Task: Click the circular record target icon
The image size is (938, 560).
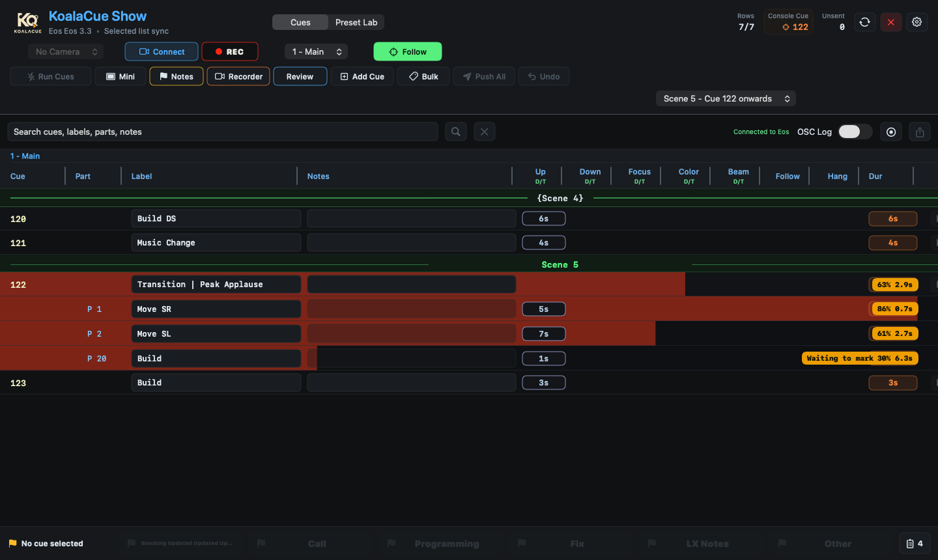Action: (x=891, y=132)
